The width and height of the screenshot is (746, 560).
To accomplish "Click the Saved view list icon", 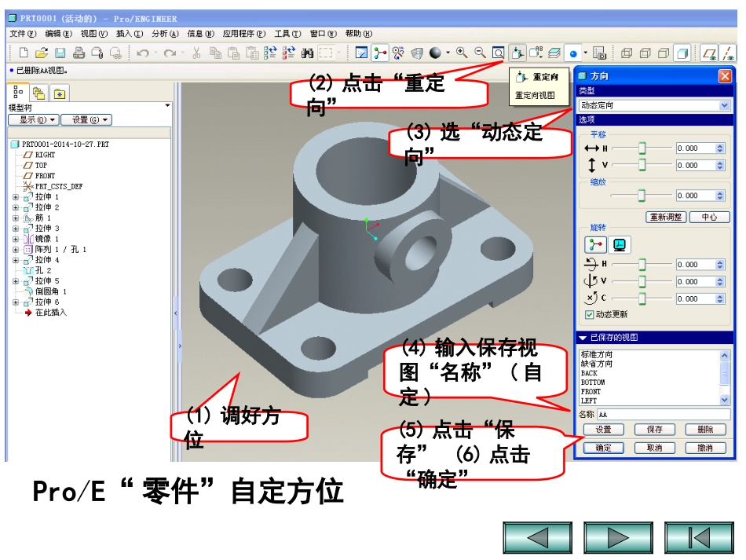I will [536, 53].
